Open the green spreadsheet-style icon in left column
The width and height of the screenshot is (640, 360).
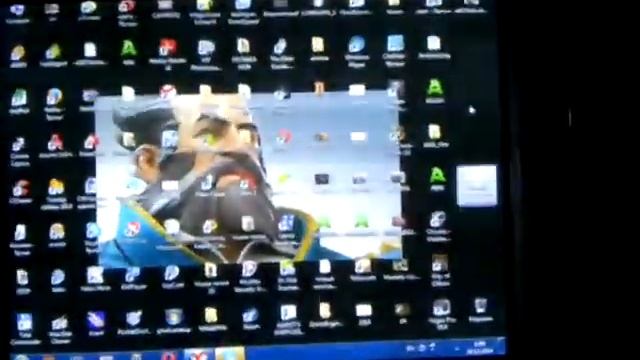point(19,98)
